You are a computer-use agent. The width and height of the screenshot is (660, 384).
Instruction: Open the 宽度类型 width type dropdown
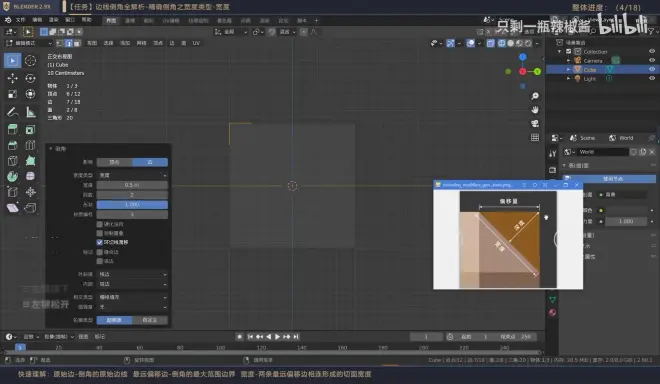(x=132, y=175)
